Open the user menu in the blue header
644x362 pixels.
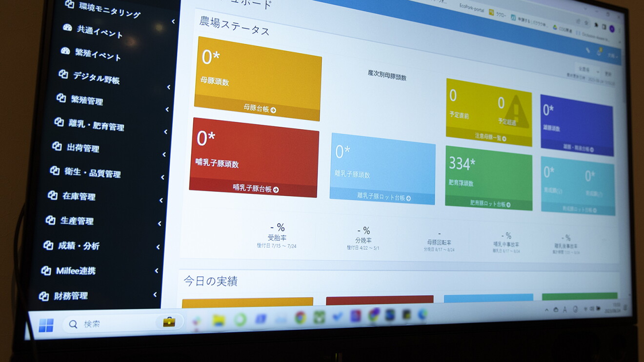point(612,55)
